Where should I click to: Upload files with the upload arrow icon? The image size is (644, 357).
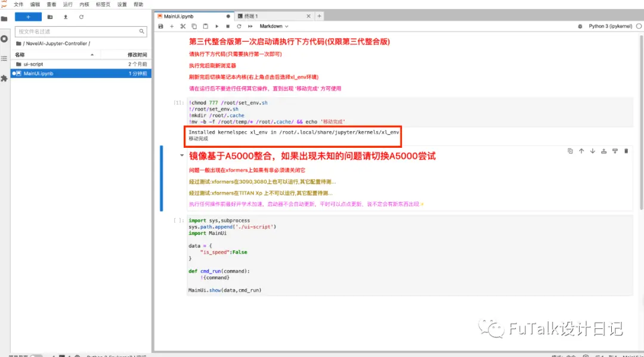tap(66, 17)
